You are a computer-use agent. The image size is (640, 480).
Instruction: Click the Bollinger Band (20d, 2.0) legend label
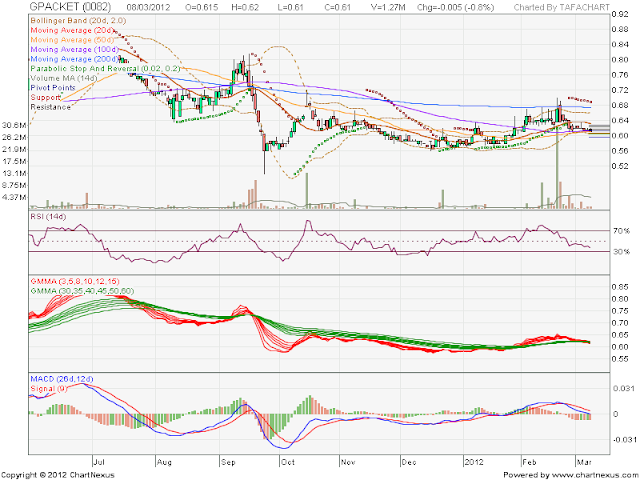(78, 20)
